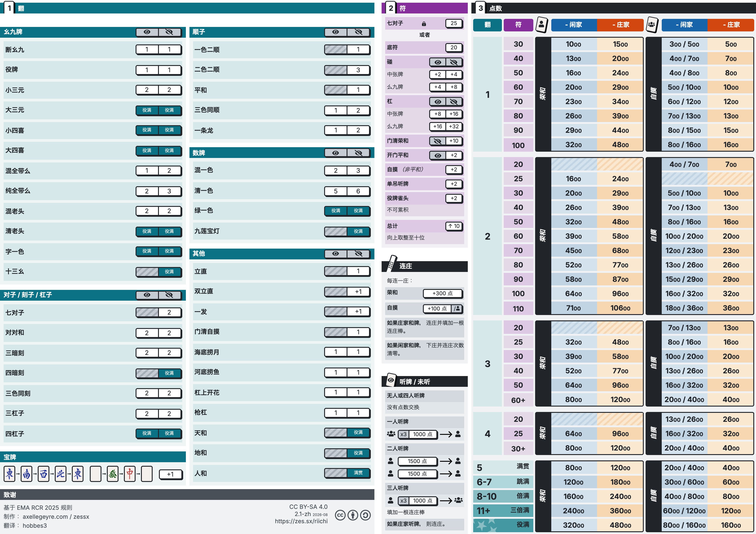Select the purple 符 column header

tap(518, 25)
